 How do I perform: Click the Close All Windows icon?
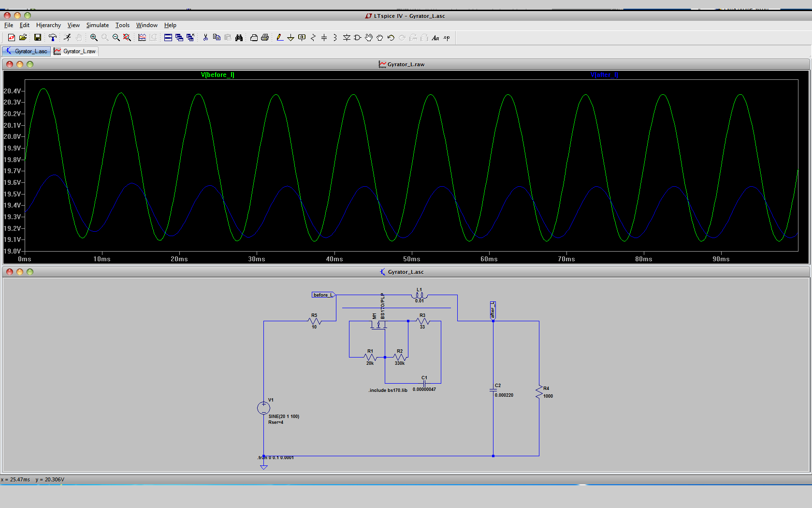click(190, 38)
